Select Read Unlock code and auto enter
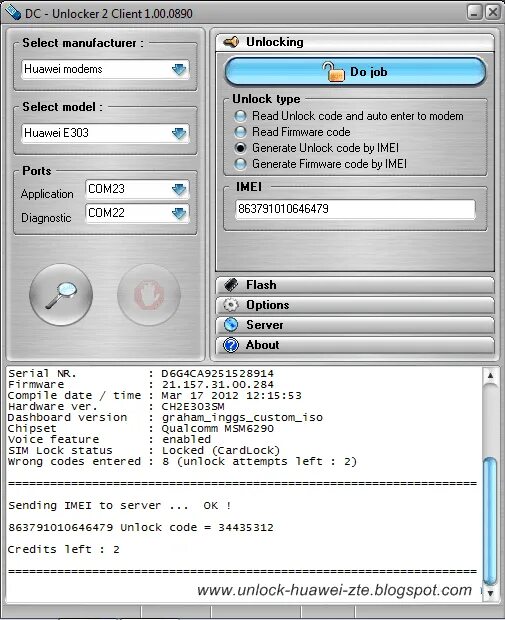Screen dimensions: 505x620 [240, 116]
